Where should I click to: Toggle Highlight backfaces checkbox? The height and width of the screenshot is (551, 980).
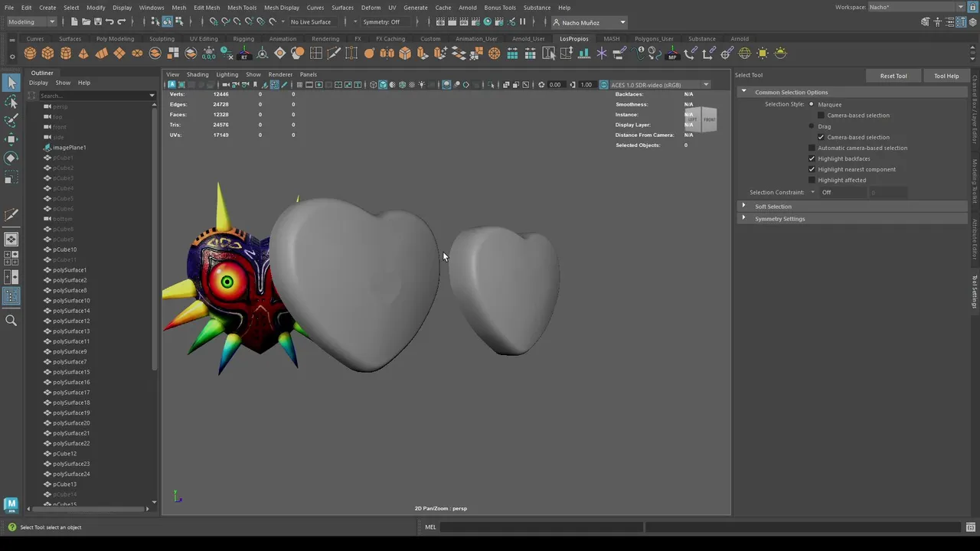coord(812,158)
